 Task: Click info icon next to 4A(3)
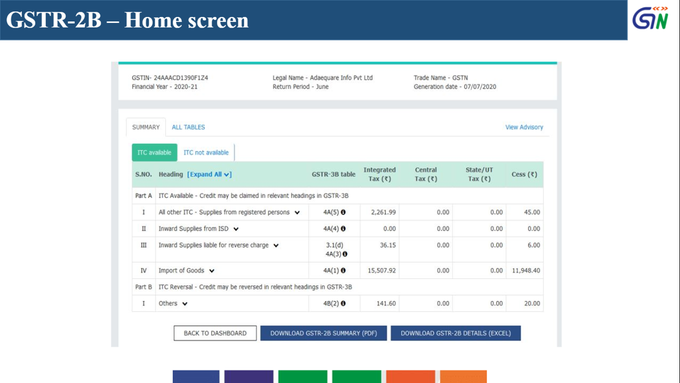pyautogui.click(x=345, y=254)
